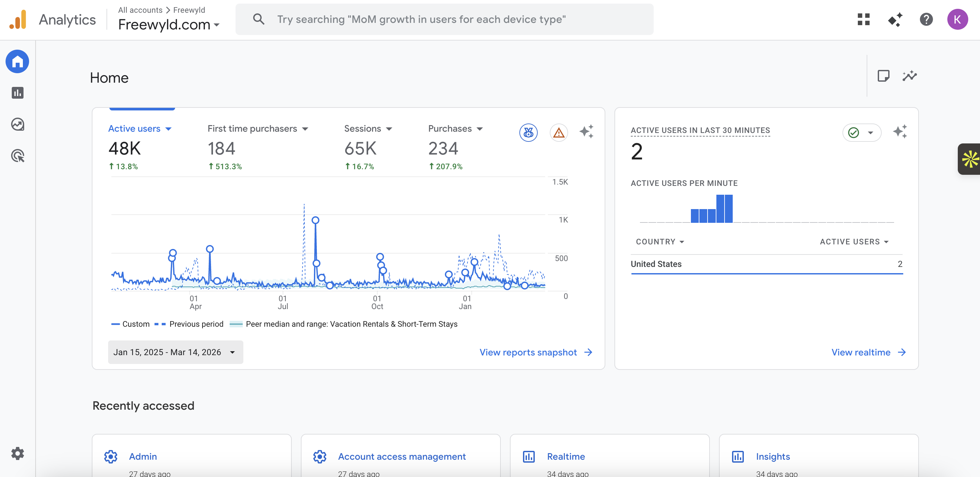Open the annotations note icon

tap(883, 76)
